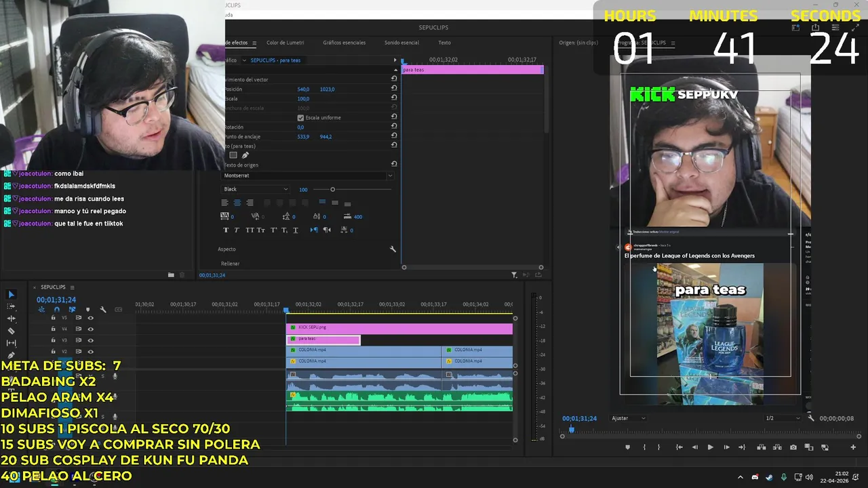This screenshot has width=868, height=488.
Task: Toggle insert sequences as nests
Action: click(x=41, y=310)
